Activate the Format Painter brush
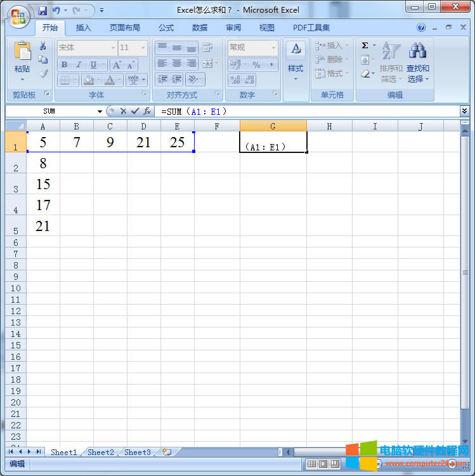 coord(43,73)
